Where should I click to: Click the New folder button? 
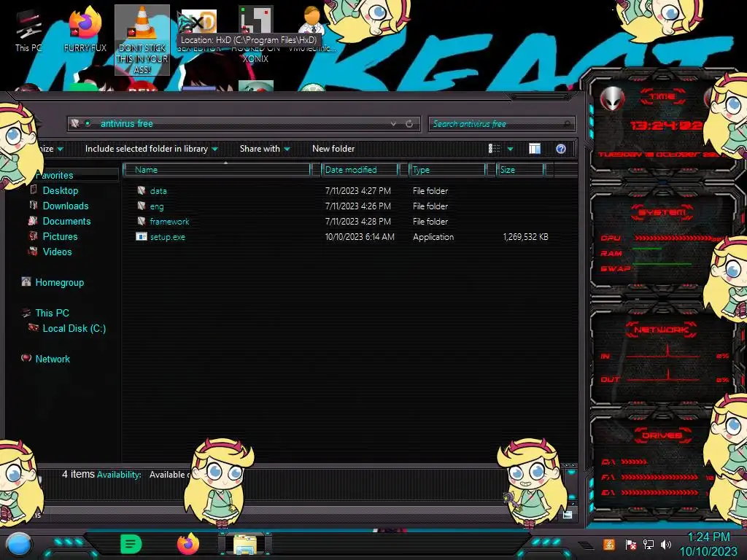pyautogui.click(x=333, y=149)
